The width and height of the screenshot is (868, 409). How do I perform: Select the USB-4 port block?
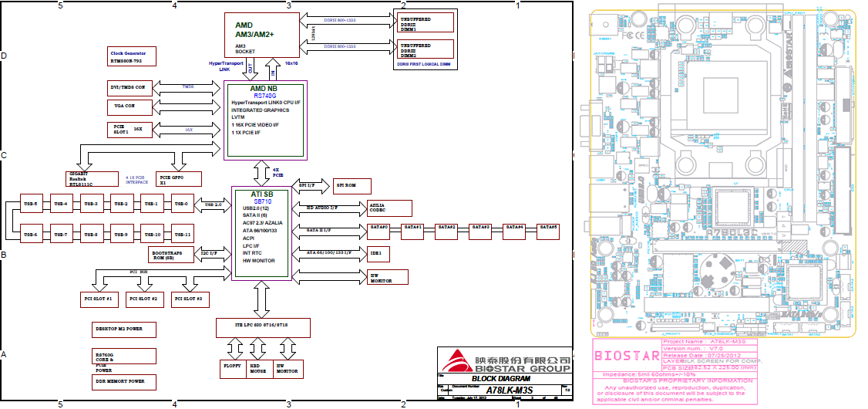62,204
